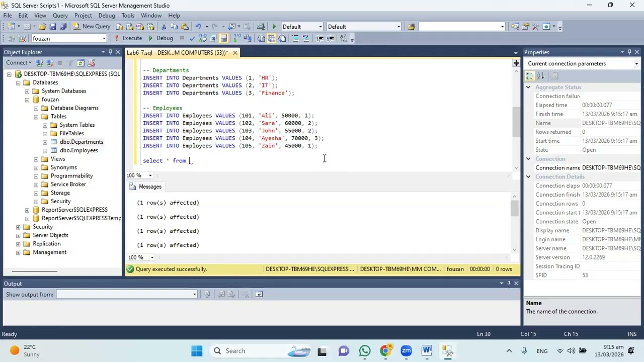The width and height of the screenshot is (644, 362).
Task: Click the Save All icon
Action: click(x=63, y=27)
